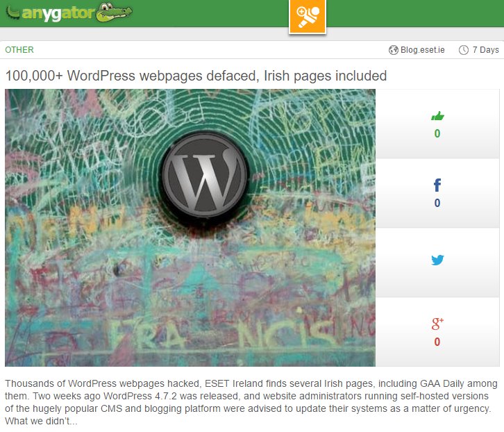
Task: Visit the Blog.eset.ie source link
Action: (422, 50)
